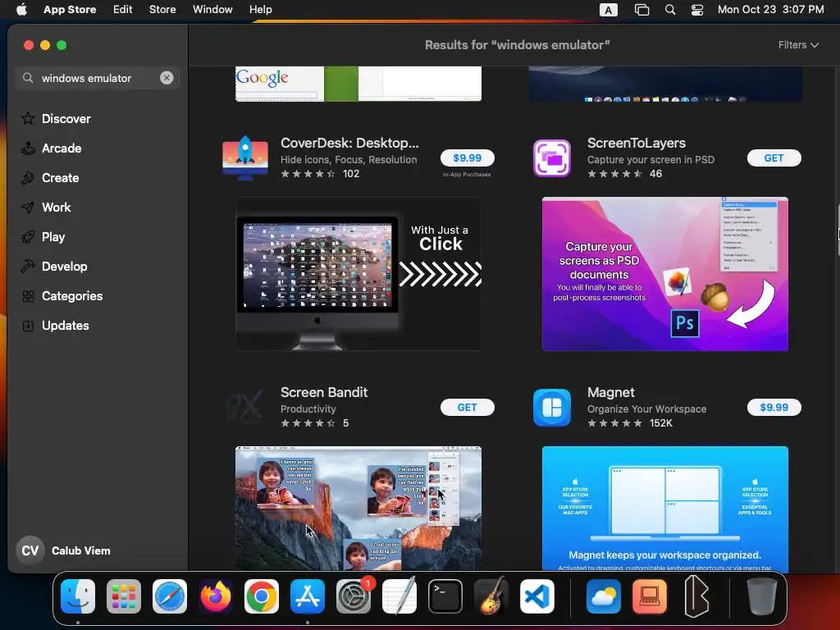View Magnet workspace preview screenshot
840x630 pixels.
point(664,508)
